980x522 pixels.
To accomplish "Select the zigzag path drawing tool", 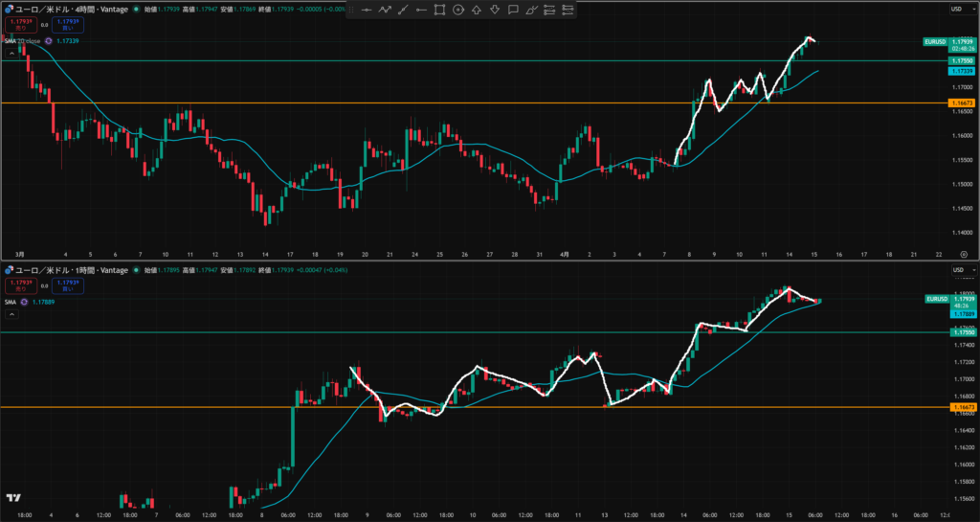I will (385, 10).
